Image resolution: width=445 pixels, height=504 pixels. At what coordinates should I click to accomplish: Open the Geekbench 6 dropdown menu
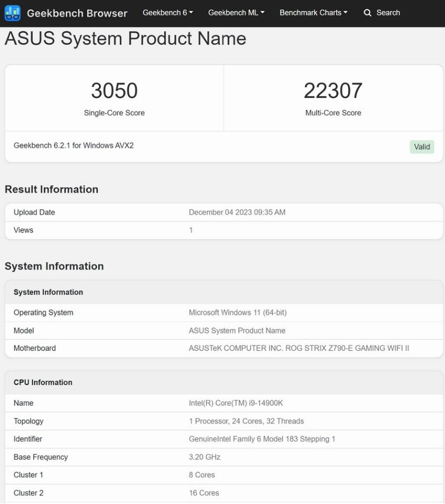pyautogui.click(x=168, y=13)
